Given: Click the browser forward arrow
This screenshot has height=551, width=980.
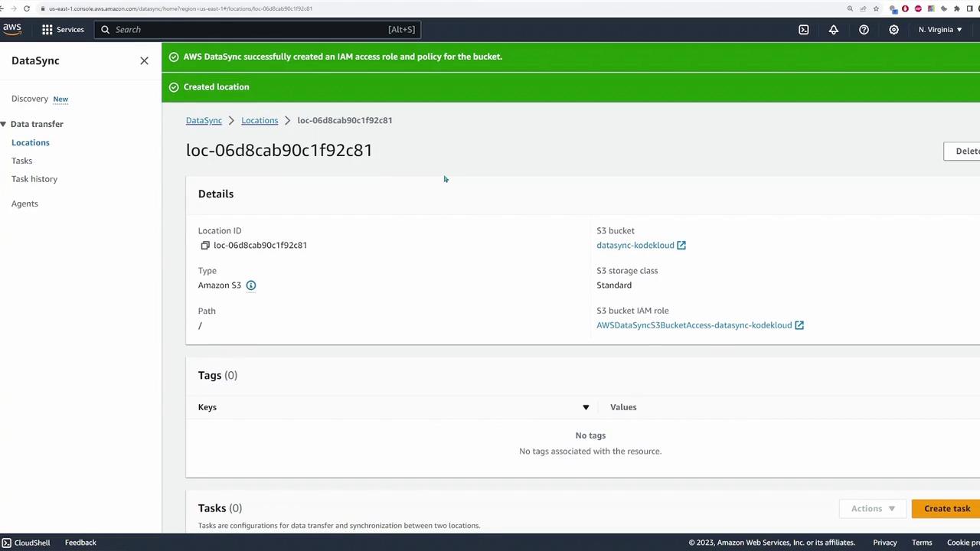Looking at the screenshot, I should pyautogui.click(x=14, y=8).
